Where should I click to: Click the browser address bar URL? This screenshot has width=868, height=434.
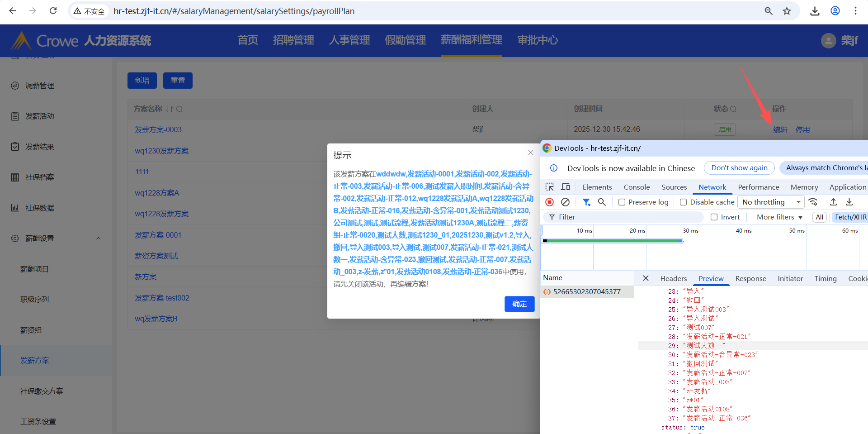234,11
